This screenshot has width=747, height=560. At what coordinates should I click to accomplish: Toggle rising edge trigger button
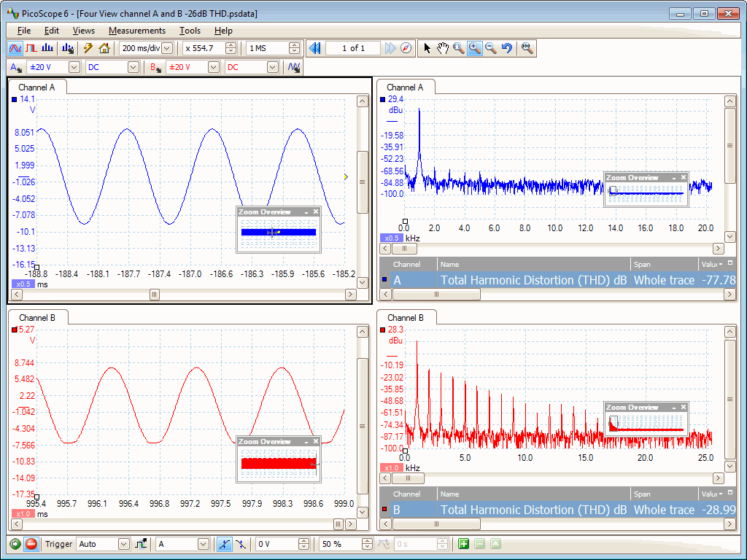(224, 544)
